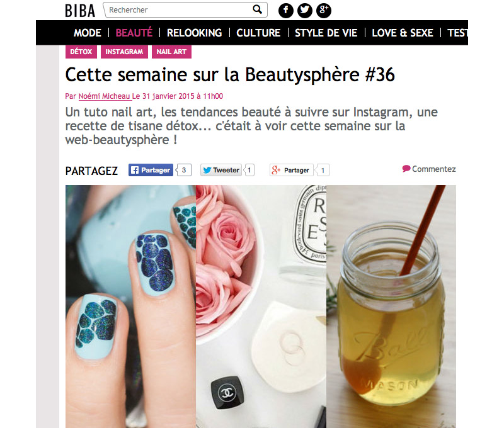Click the search magnifier icon
Screen dimensions: 504x428
tap(257, 9)
